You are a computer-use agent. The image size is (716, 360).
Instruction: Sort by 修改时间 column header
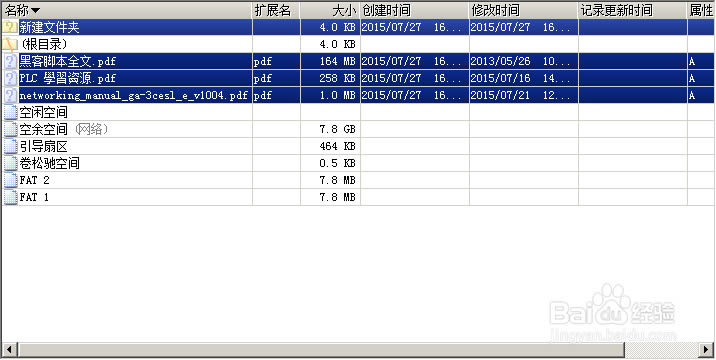click(524, 10)
